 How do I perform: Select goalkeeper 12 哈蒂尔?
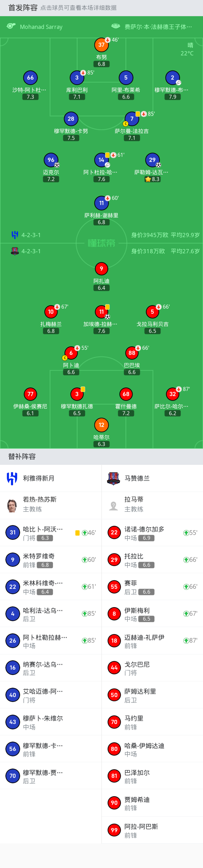pyautogui.click(x=101, y=425)
